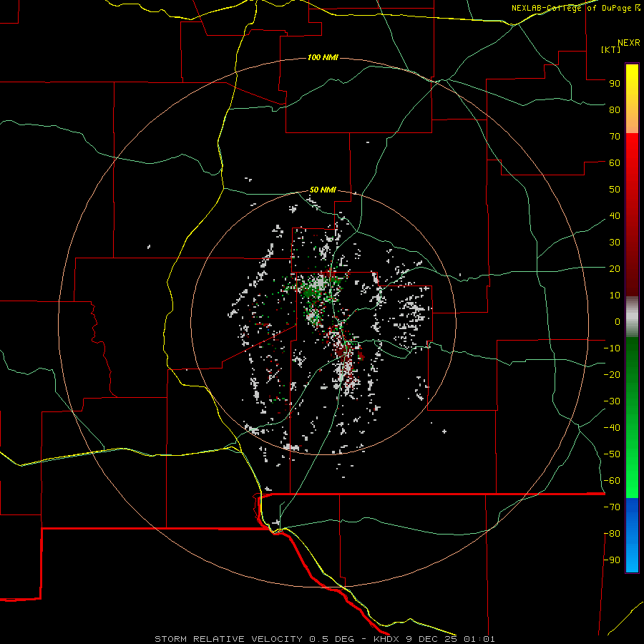Click the -90 value on velocity scale
The height and width of the screenshot is (644, 644).
point(612,560)
